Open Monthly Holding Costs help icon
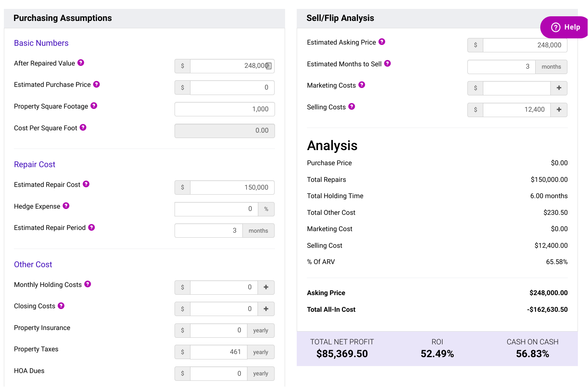Viewport: 588px width, 387px height. click(88, 284)
